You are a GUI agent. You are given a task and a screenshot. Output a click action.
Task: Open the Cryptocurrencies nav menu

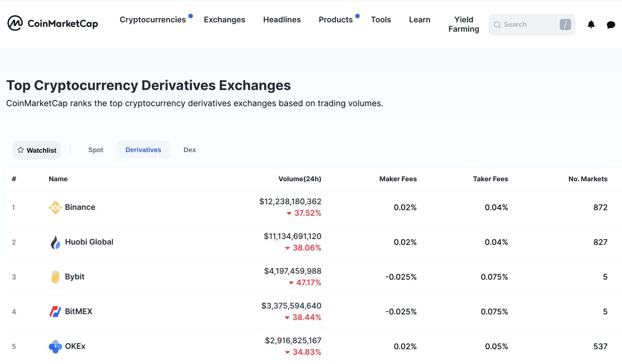(x=153, y=20)
